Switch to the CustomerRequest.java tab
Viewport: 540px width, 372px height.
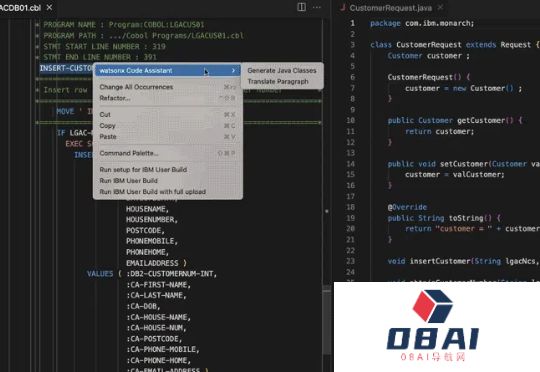[x=390, y=8]
